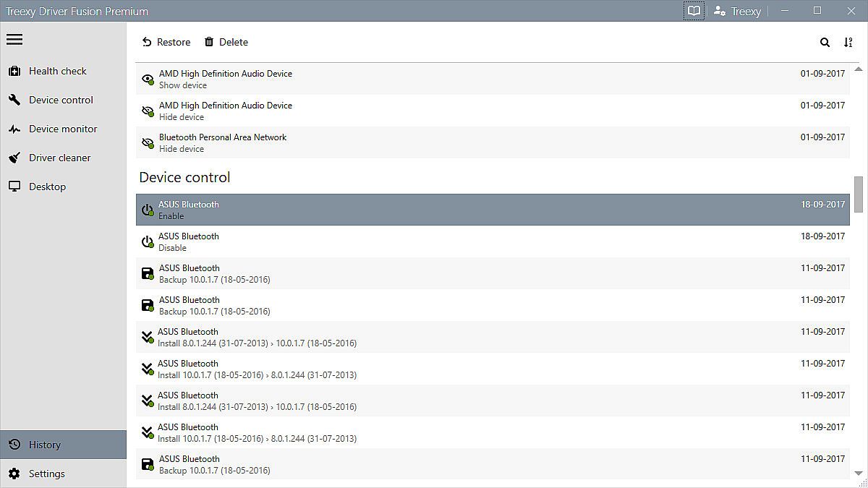Click power icon of ASUS Bluetooth Enable entry

(148, 210)
